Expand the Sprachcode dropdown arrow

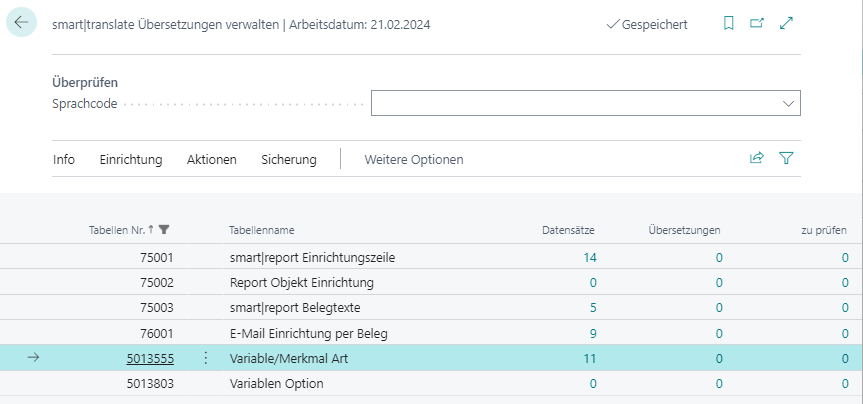[x=787, y=103]
